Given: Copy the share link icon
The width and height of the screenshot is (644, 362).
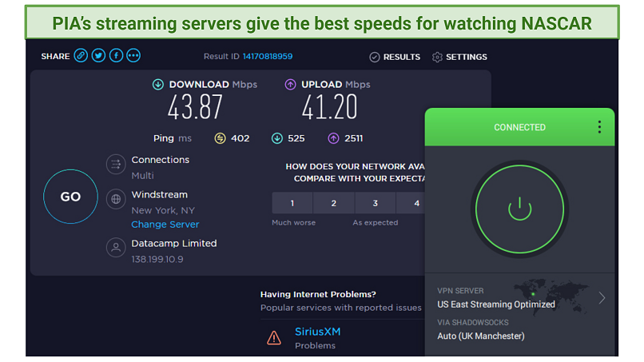Looking at the screenshot, I should [x=81, y=55].
